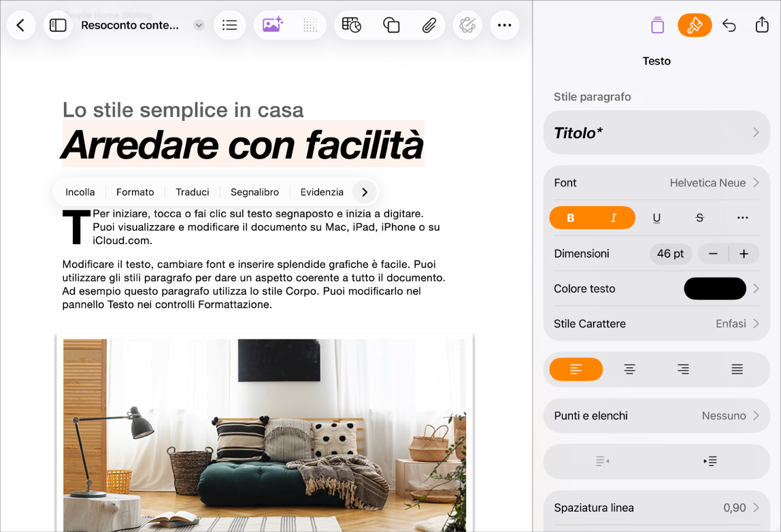Open the Titolo paragraph style selector

click(x=657, y=133)
